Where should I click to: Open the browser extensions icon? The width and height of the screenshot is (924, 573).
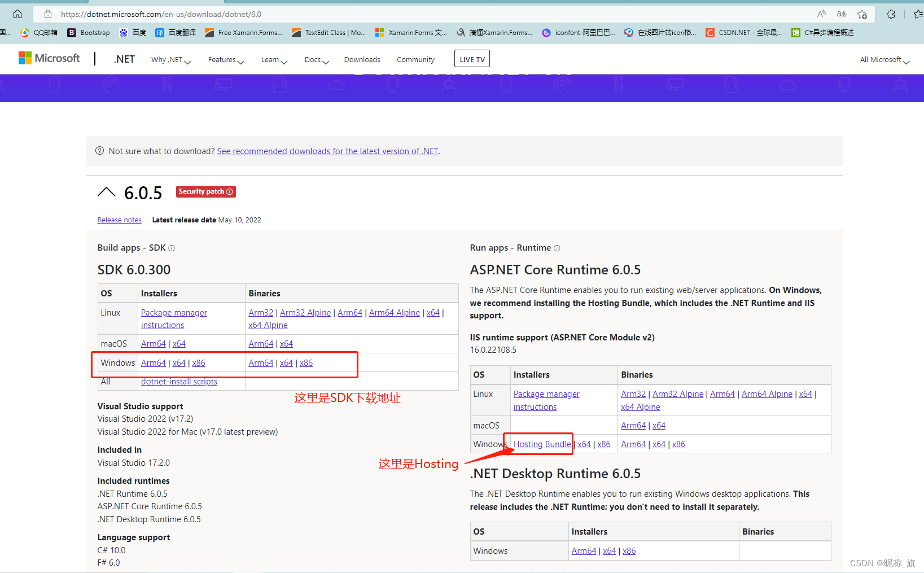click(x=891, y=14)
